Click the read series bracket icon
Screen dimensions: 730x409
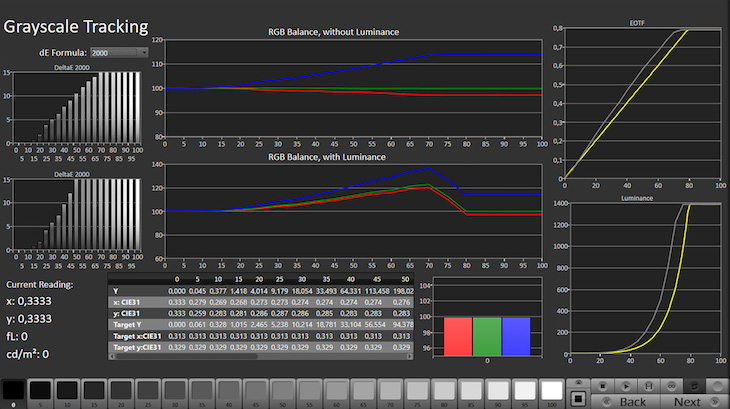coord(648,386)
